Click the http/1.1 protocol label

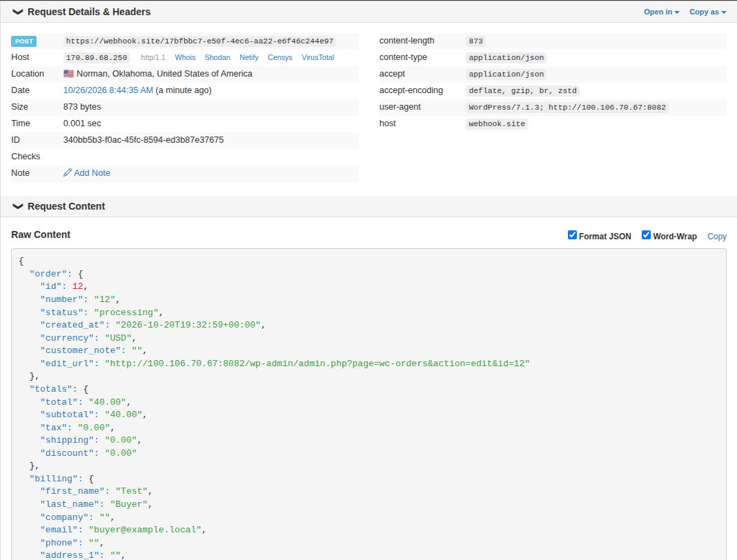pyautogui.click(x=153, y=57)
